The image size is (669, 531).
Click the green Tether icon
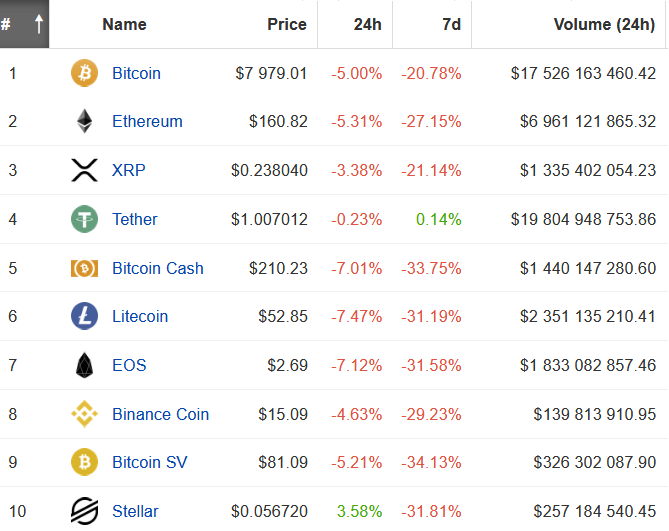pos(84,219)
